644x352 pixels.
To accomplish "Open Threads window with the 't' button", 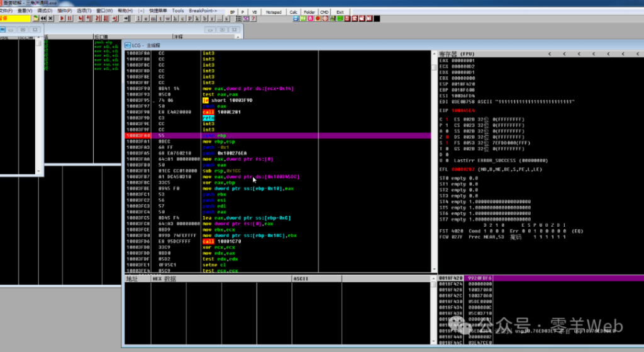I will pos(160,18).
